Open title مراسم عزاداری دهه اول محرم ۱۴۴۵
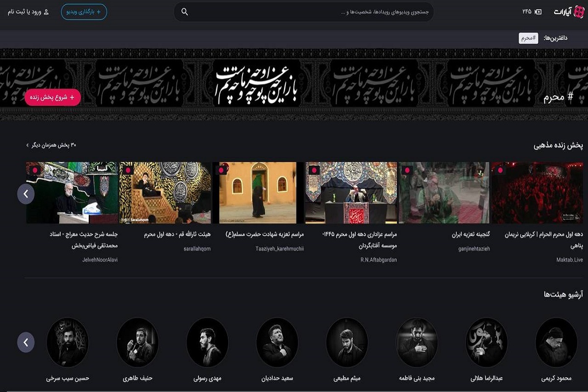This screenshot has height=392, width=588. [359, 240]
